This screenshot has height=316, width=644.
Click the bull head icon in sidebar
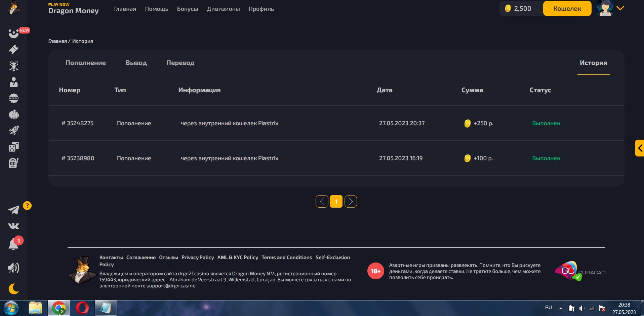pyautogui.click(x=13, y=66)
